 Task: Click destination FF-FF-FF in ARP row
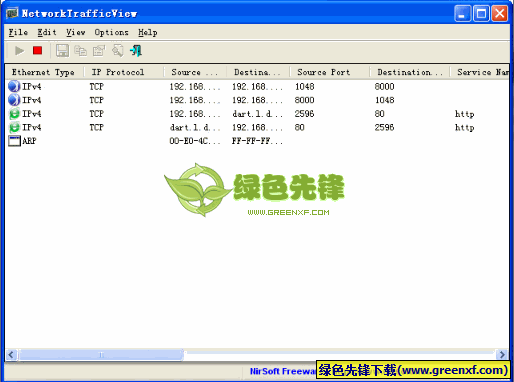coord(257,141)
